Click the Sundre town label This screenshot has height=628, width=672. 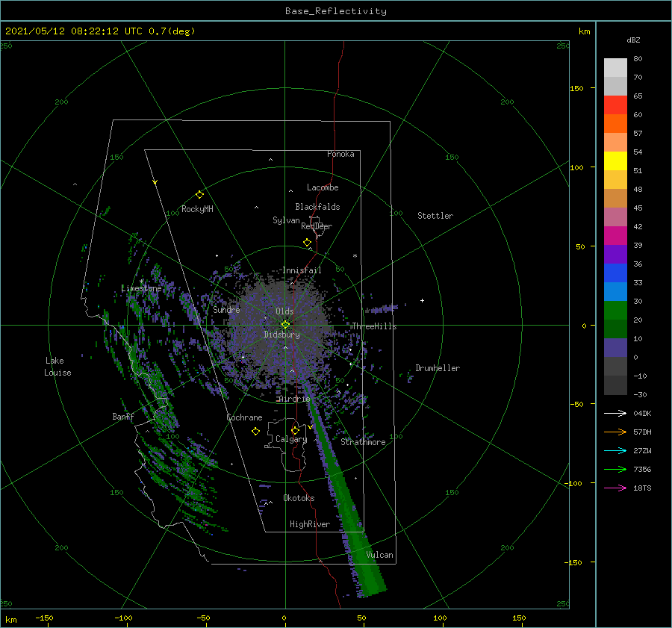click(226, 309)
